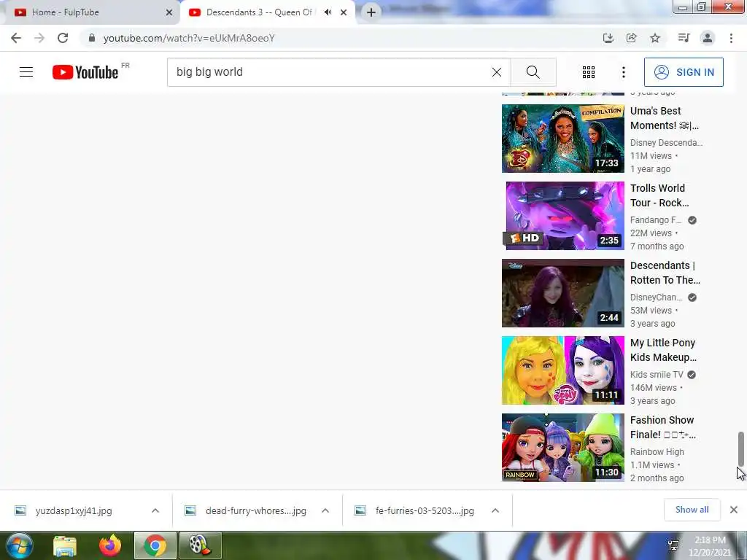The height and width of the screenshot is (560, 747).
Task: Click the Fashion Show Finale title
Action: click(x=662, y=427)
